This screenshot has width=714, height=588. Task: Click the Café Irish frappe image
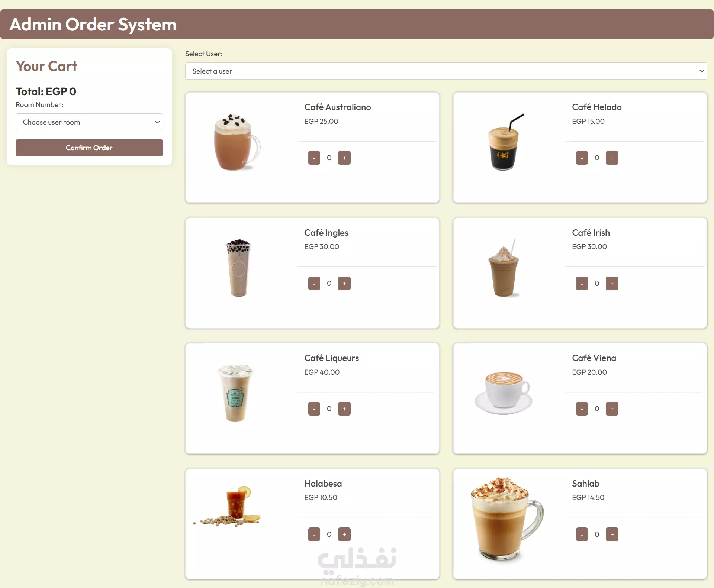504,268
